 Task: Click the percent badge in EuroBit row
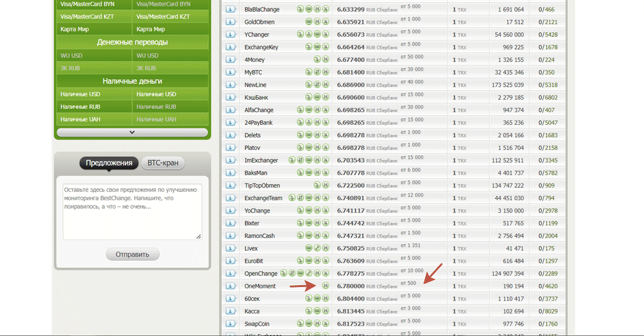[x=326, y=261]
